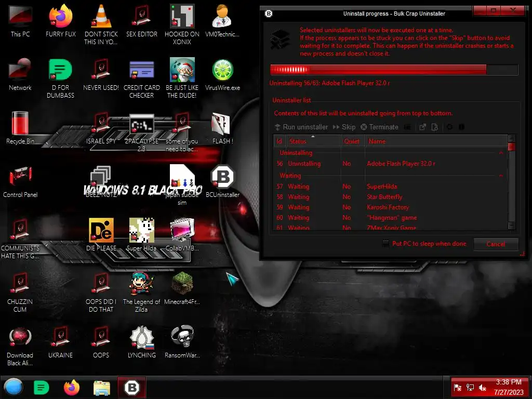The height and width of the screenshot is (399, 532).
Task: Open the Start orb on taskbar
Action: tap(14, 387)
